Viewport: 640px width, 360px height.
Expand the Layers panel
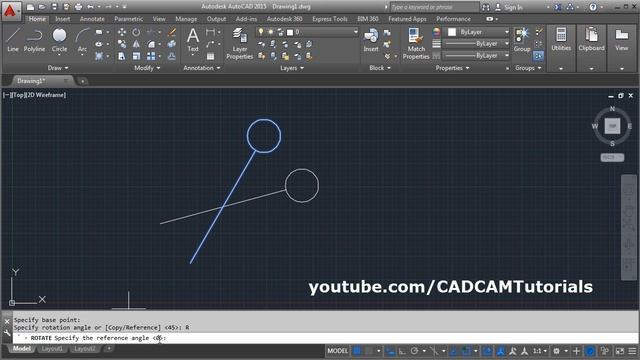[292, 68]
